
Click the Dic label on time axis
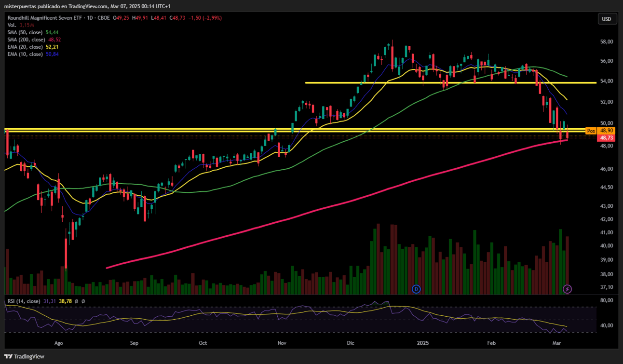point(351,343)
